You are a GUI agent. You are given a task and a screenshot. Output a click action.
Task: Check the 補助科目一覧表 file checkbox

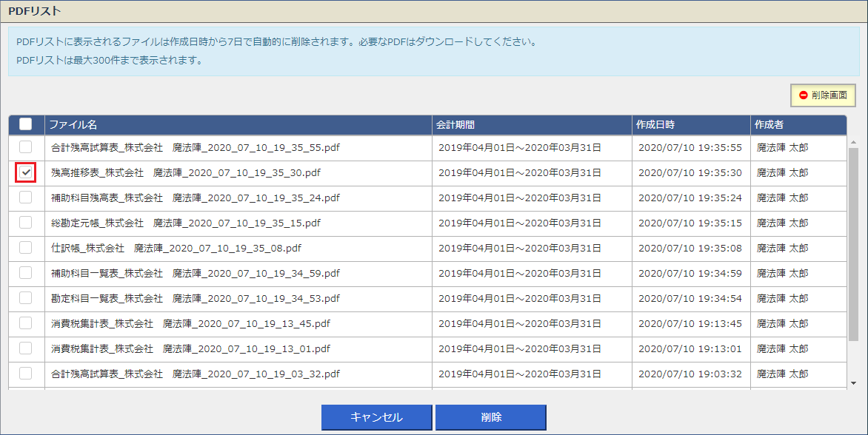[25, 272]
